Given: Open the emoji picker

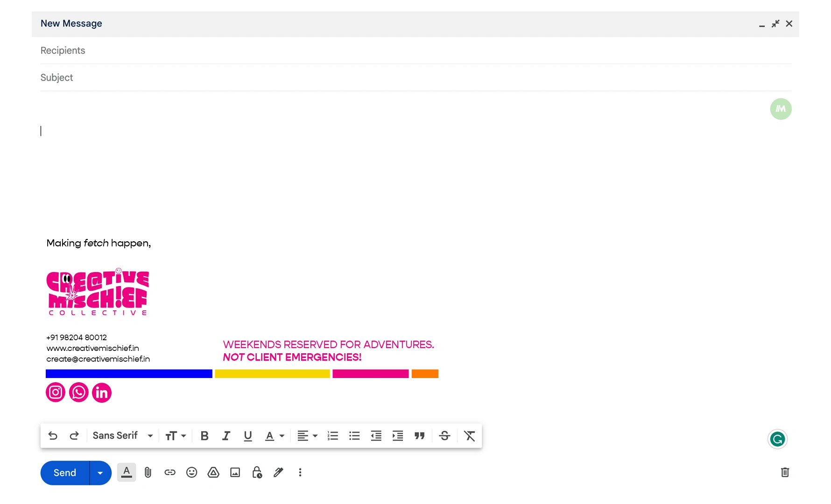Looking at the screenshot, I should [x=191, y=472].
